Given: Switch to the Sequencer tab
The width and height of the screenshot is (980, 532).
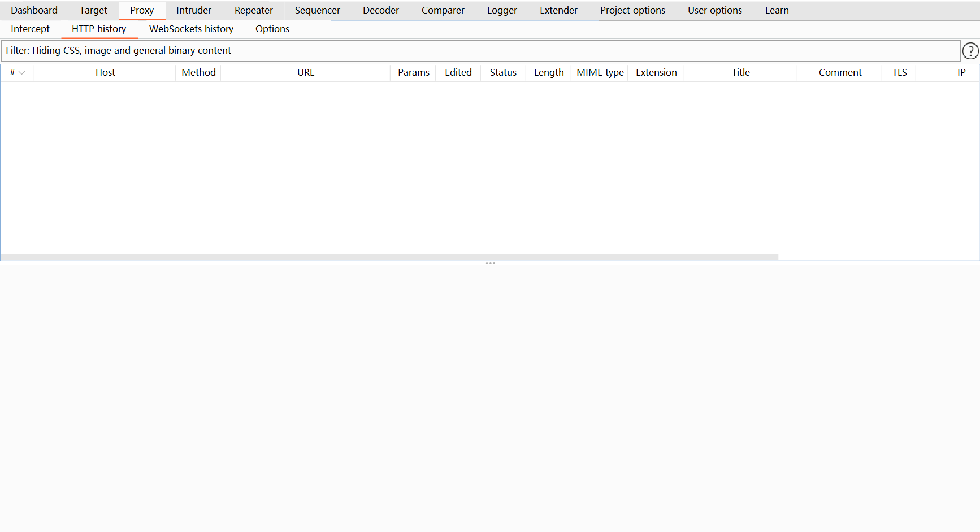Looking at the screenshot, I should click(318, 10).
